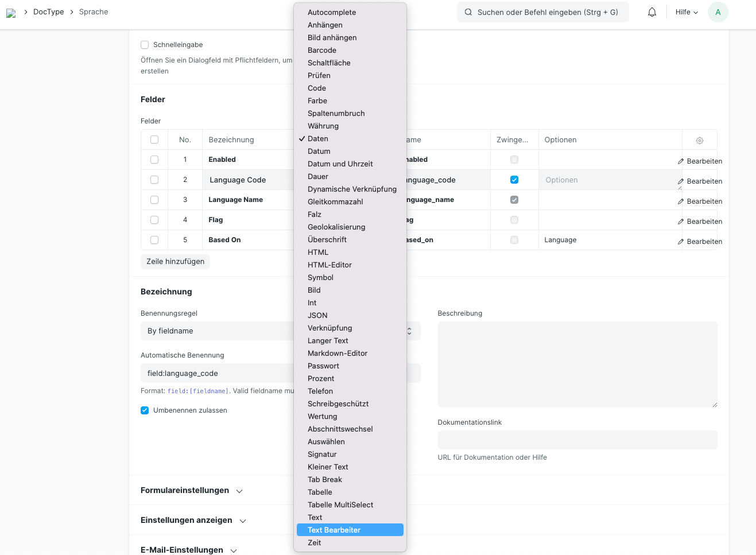Click pencil icon in Enabled row
Screen dimensions: 756x555
click(681, 161)
